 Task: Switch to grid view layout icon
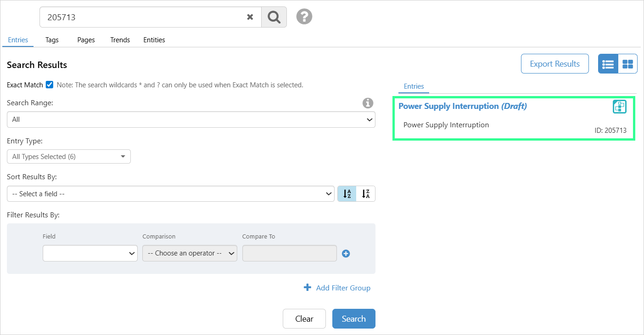pos(627,64)
